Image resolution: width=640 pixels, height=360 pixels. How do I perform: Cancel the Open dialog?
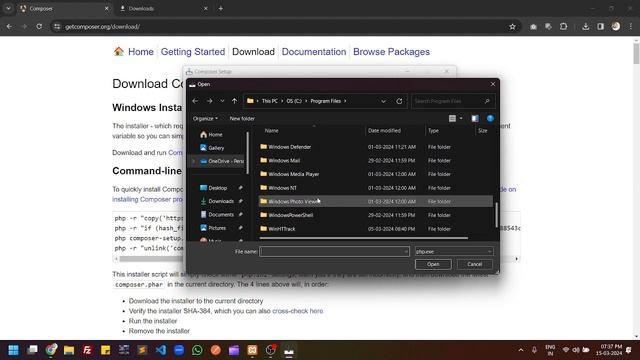pyautogui.click(x=475, y=264)
